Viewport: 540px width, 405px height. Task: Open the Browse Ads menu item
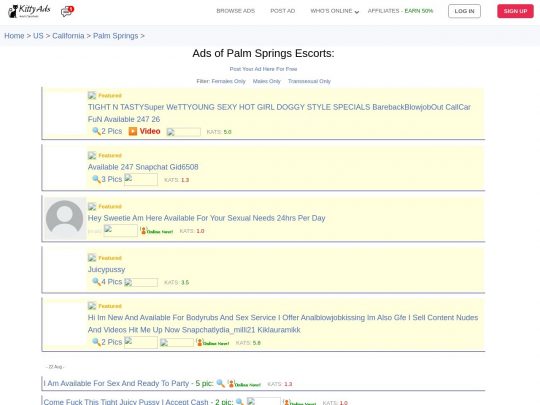[236, 11]
